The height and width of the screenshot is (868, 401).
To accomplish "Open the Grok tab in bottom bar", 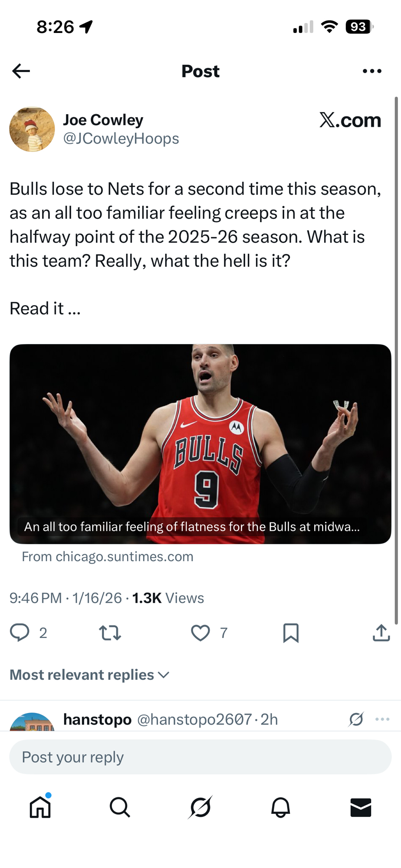I will (200, 807).
